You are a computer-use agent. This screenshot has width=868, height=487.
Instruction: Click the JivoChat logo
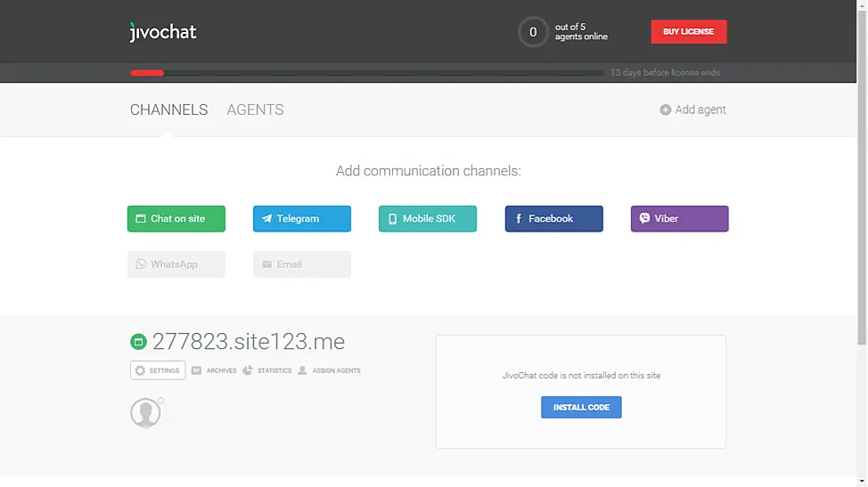click(x=163, y=32)
